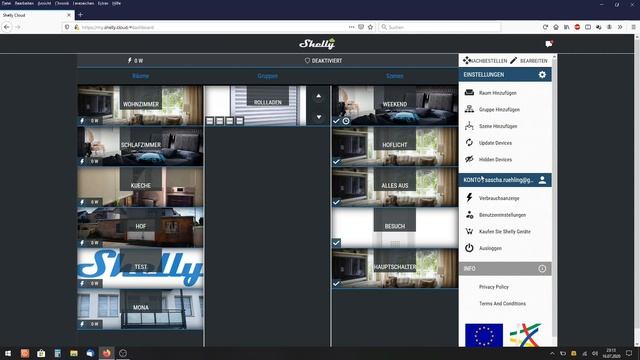This screenshot has height=360, width=640.
Task: Go to the Firefox home page icon
Action: coord(556,27)
